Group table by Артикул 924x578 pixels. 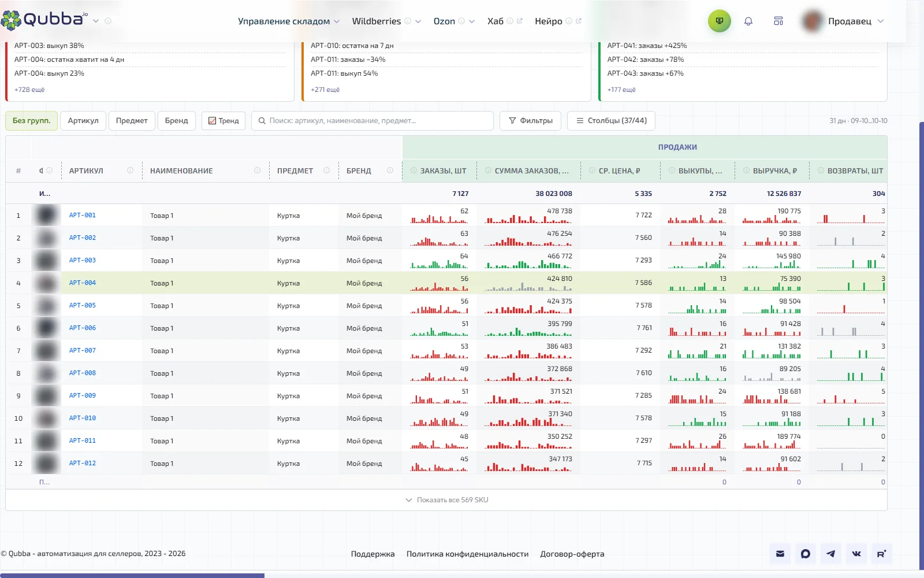83,121
